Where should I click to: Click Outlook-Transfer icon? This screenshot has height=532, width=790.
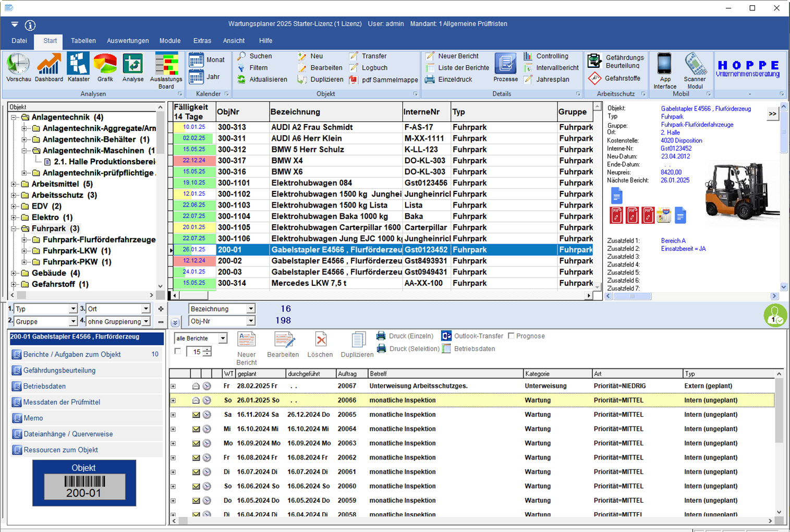click(446, 336)
